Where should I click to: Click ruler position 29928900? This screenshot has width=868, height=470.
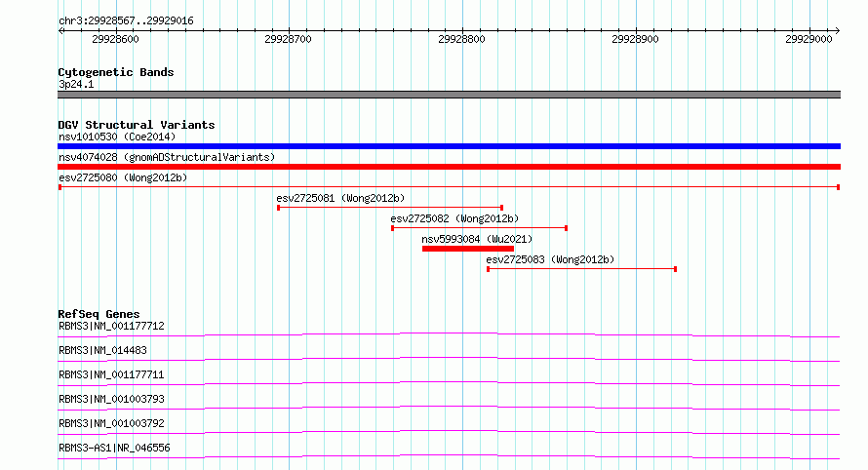(x=635, y=39)
